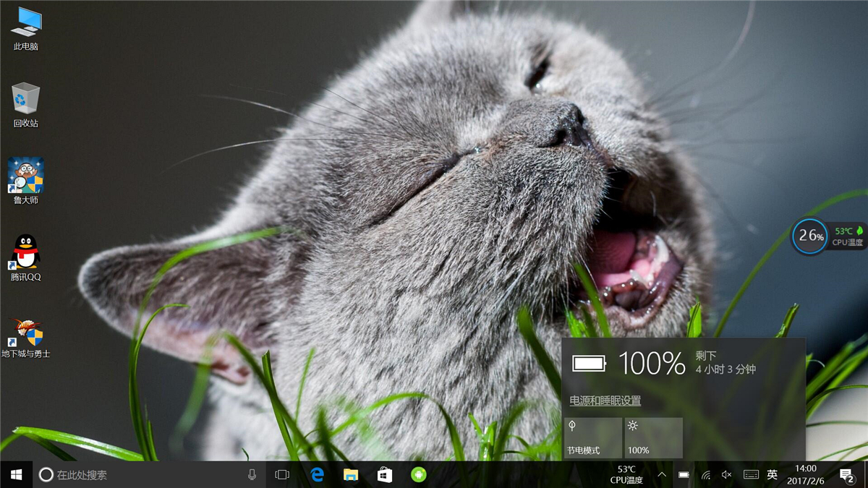
Task: Click the 地下城与勇士 game shortcut
Action: pyautogui.click(x=25, y=331)
